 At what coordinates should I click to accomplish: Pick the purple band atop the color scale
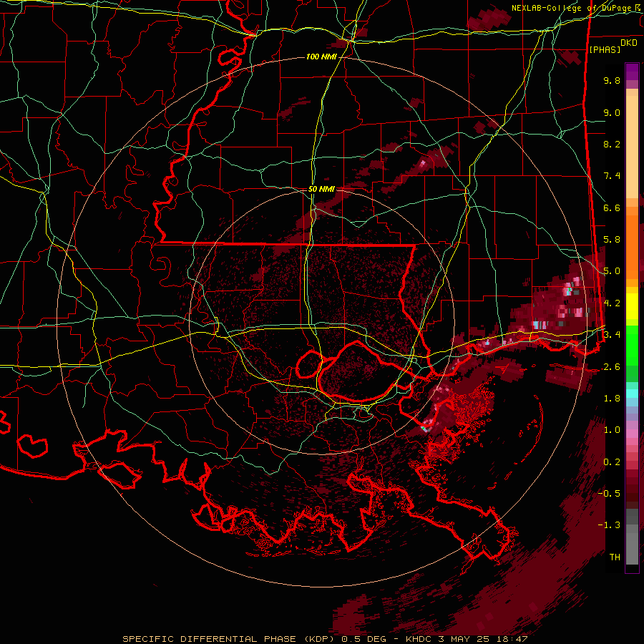click(632, 72)
